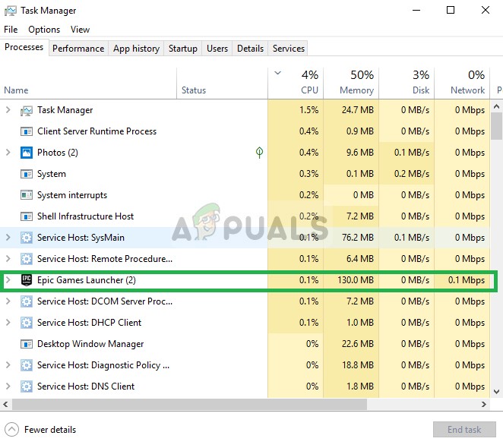Click the Epic Games Launcher icon
503x448 pixels.
coord(27,280)
